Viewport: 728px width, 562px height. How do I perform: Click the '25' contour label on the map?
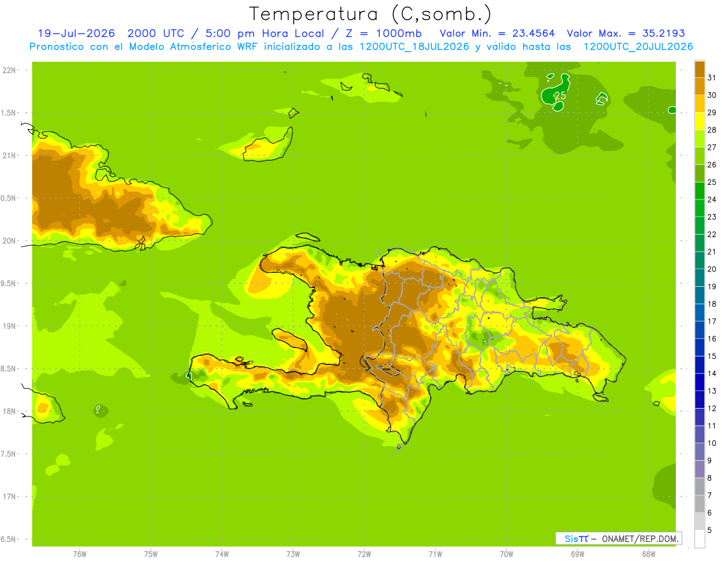[x=561, y=96]
